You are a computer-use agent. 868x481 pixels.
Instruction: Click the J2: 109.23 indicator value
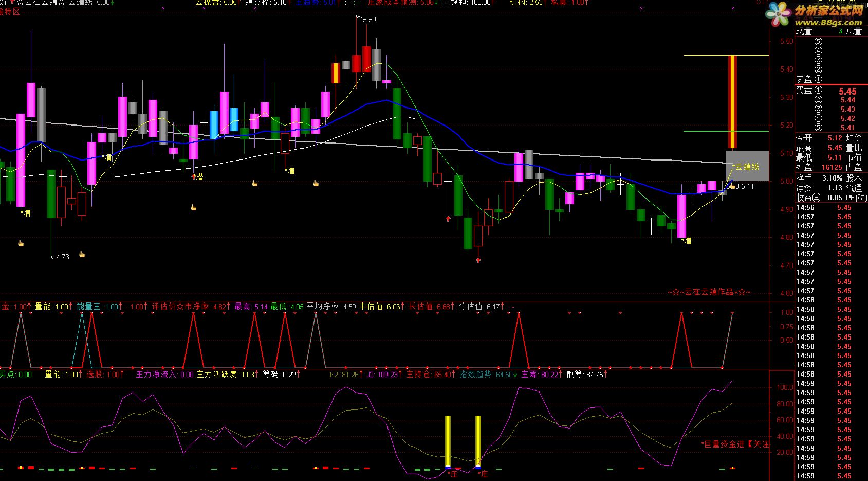[385, 375]
